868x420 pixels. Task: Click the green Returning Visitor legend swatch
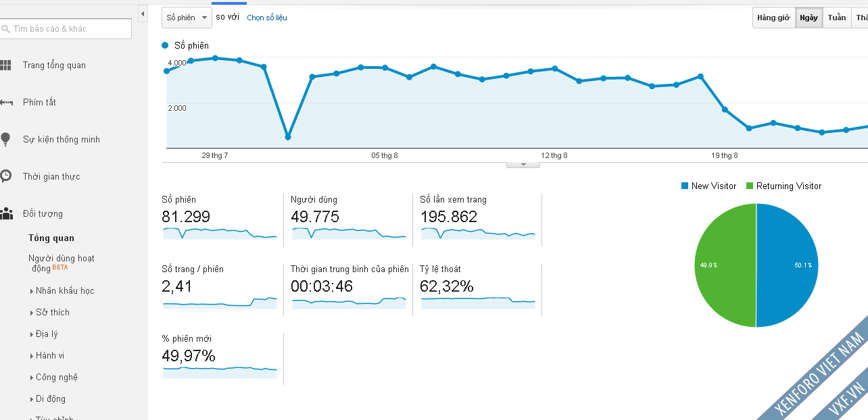point(750,186)
